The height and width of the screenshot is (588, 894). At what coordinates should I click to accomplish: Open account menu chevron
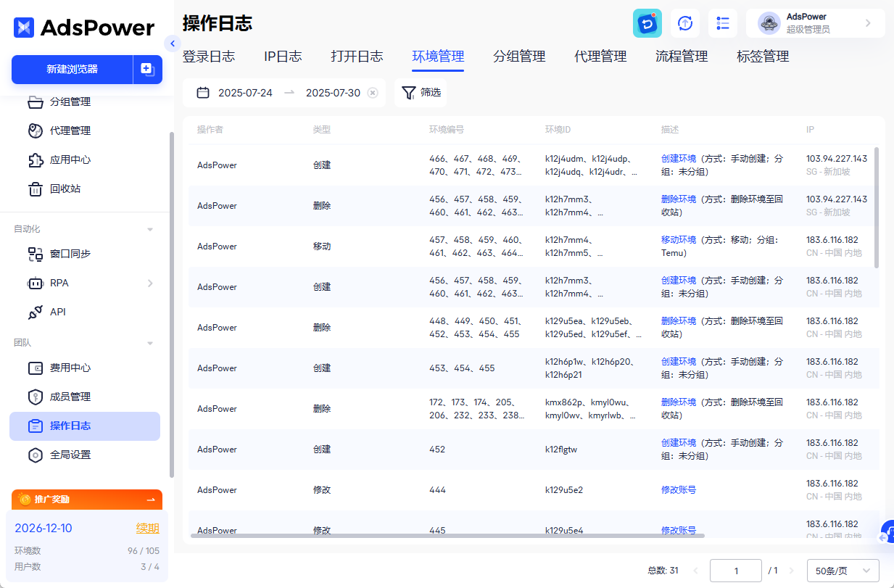click(x=868, y=23)
